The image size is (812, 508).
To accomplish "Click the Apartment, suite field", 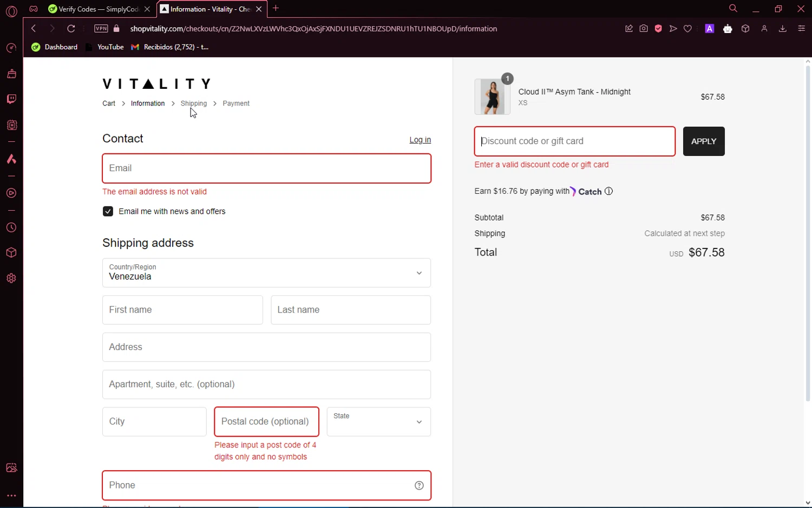I will (x=266, y=385).
